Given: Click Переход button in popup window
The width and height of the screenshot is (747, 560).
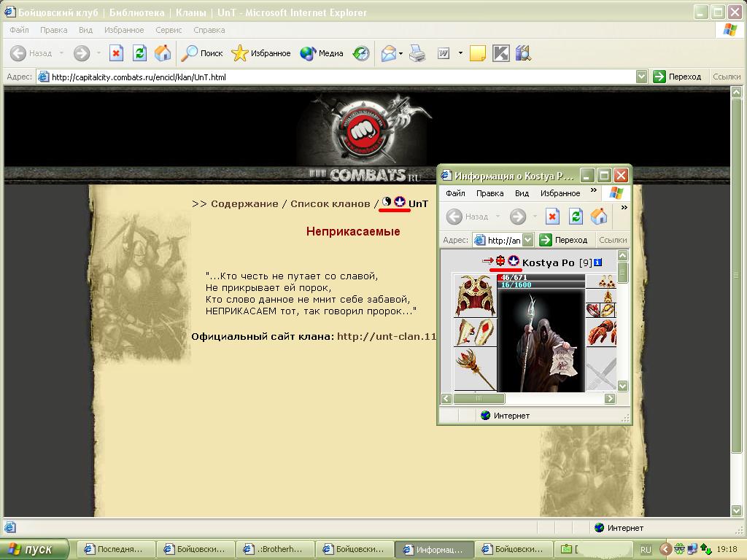Looking at the screenshot, I should (x=564, y=240).
